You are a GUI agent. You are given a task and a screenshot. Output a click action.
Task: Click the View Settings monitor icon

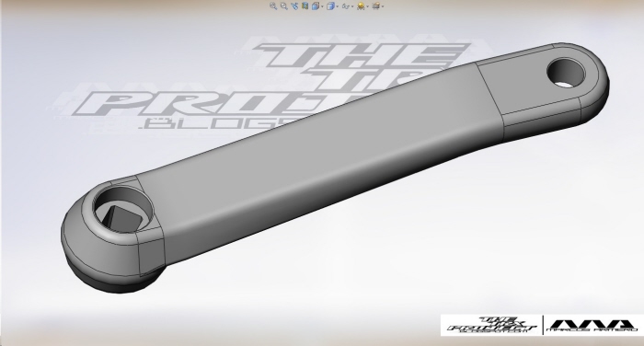[375, 6]
